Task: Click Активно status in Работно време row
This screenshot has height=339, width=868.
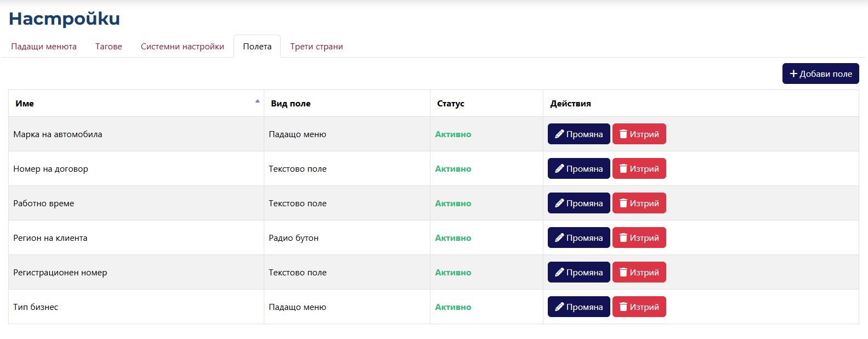Action: click(453, 204)
